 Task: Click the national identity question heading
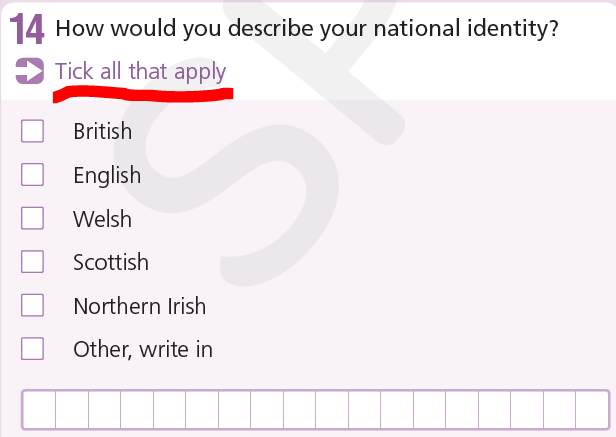point(307,28)
